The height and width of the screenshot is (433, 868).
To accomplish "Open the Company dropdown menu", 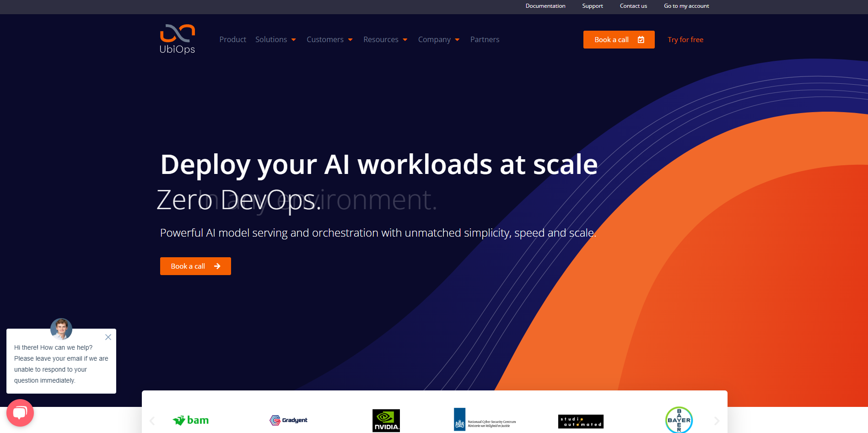I will [438, 40].
